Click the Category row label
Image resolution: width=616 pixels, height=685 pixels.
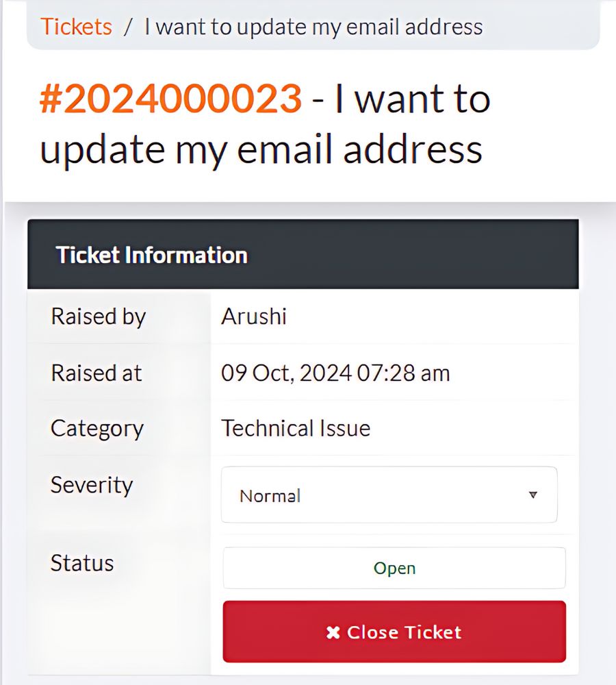(x=97, y=429)
